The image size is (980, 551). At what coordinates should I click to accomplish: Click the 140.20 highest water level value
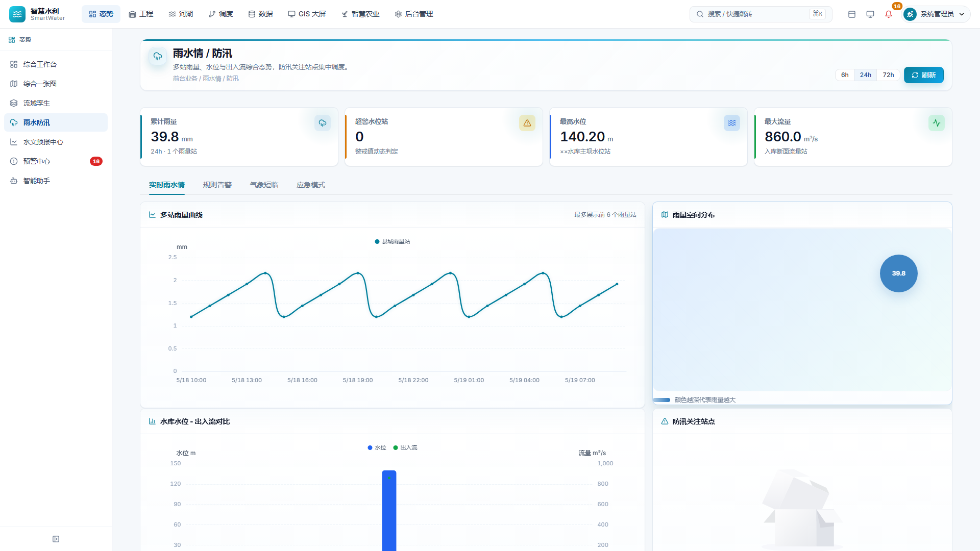(x=582, y=137)
